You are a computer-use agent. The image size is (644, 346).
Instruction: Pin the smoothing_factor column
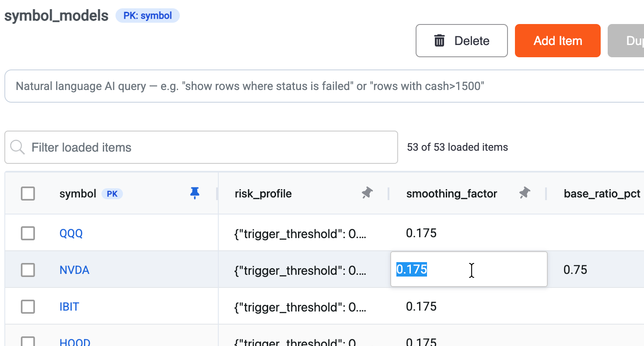[525, 193]
